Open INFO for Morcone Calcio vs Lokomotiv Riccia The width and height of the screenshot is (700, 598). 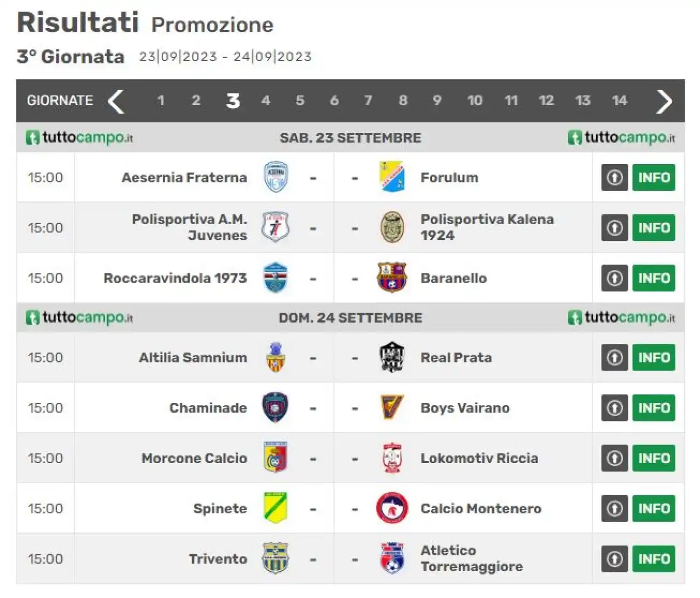point(654,458)
